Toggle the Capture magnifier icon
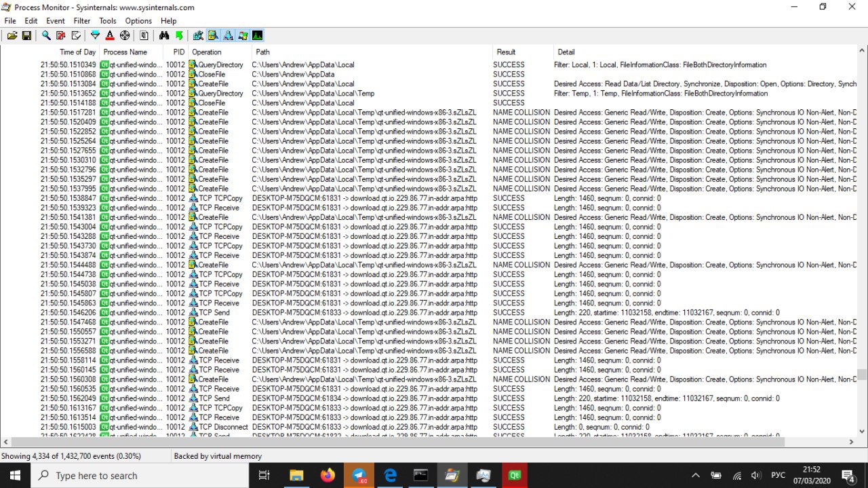Screen dimensions: 868x488 [46, 35]
